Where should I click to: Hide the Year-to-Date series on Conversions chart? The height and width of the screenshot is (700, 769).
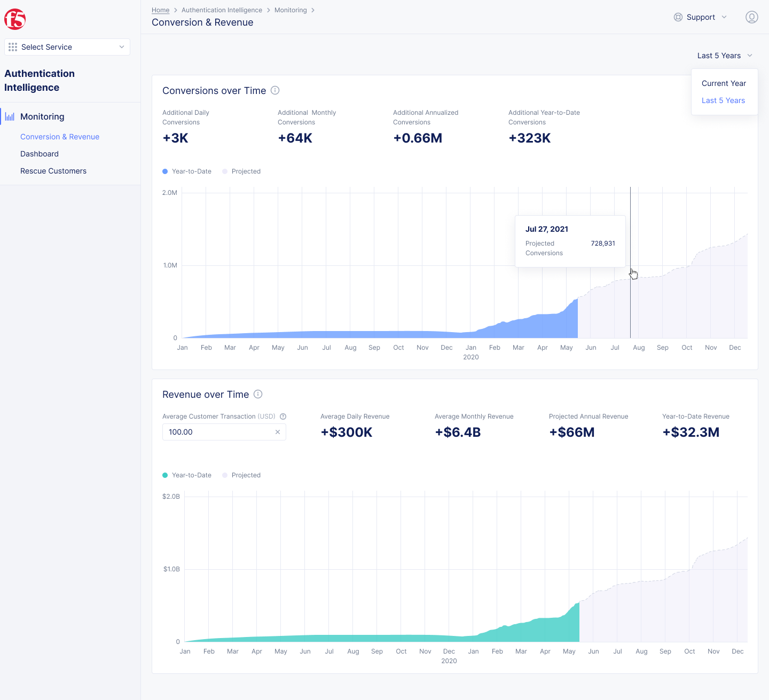pyautogui.click(x=187, y=171)
